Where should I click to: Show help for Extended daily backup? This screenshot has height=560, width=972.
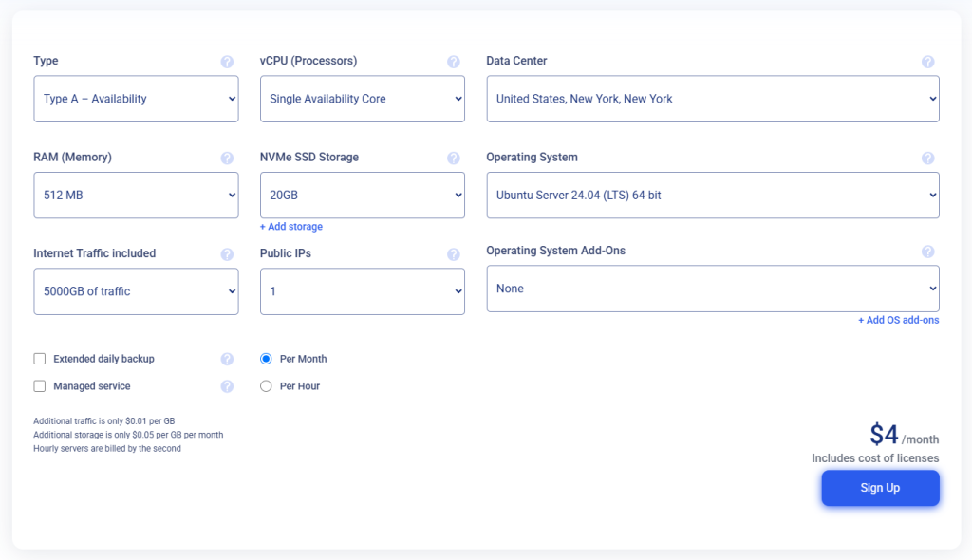click(227, 359)
